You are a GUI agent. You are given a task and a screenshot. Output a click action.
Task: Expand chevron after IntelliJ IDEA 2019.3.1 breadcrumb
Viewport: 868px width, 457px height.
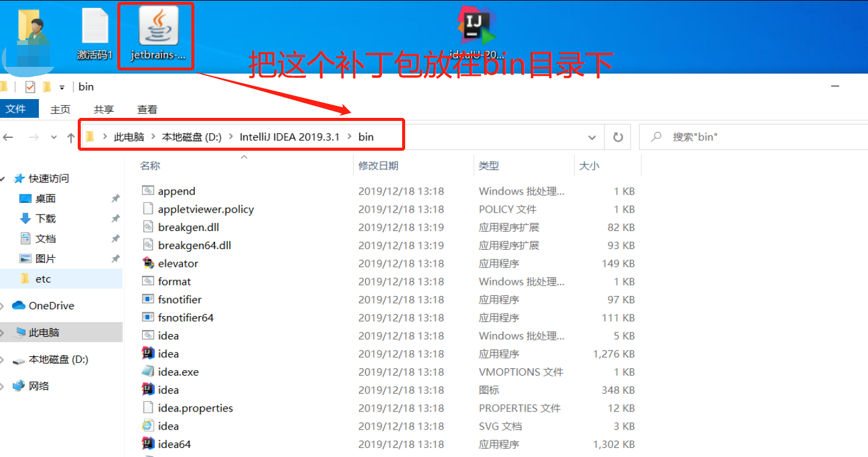[349, 137]
